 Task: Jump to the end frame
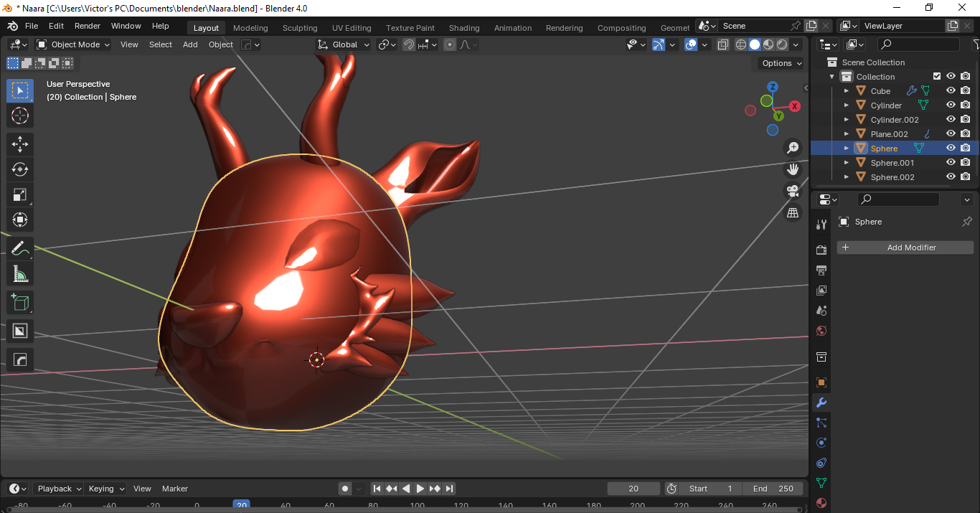pos(449,489)
